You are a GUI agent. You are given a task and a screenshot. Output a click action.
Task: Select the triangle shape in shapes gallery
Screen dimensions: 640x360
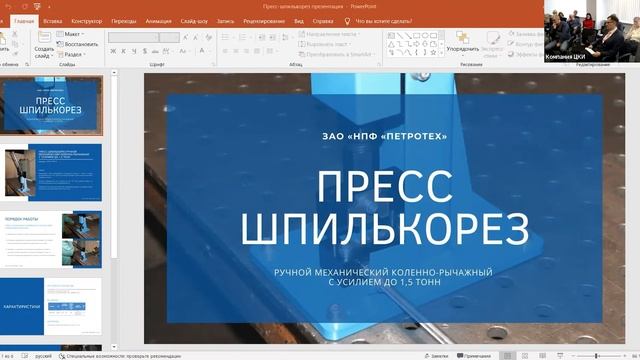tap(391, 44)
